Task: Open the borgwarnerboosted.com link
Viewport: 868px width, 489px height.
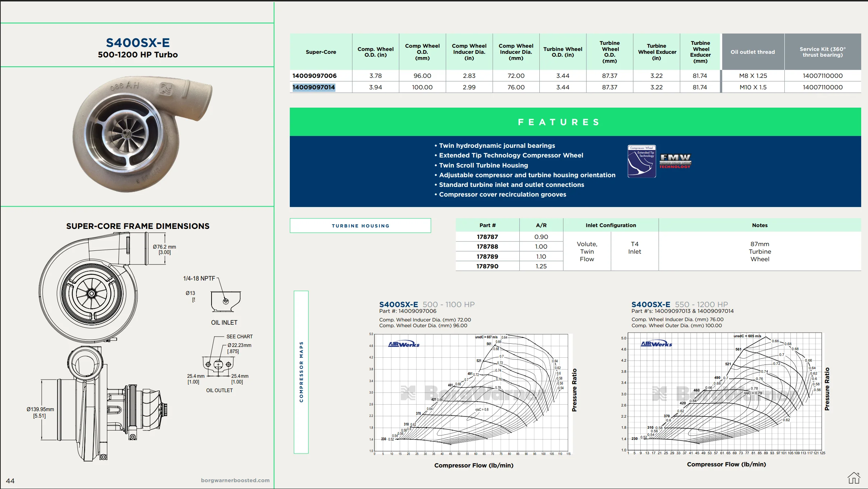Action: coord(235,480)
